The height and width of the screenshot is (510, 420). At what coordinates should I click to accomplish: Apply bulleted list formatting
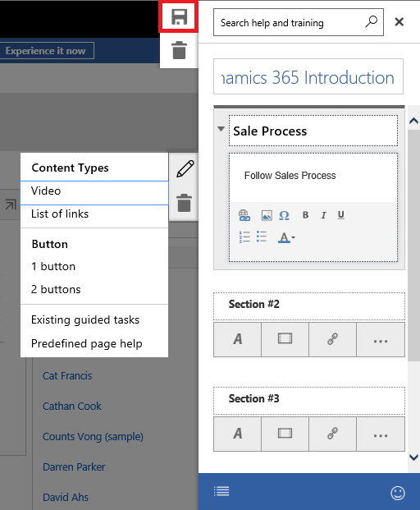[x=262, y=237]
